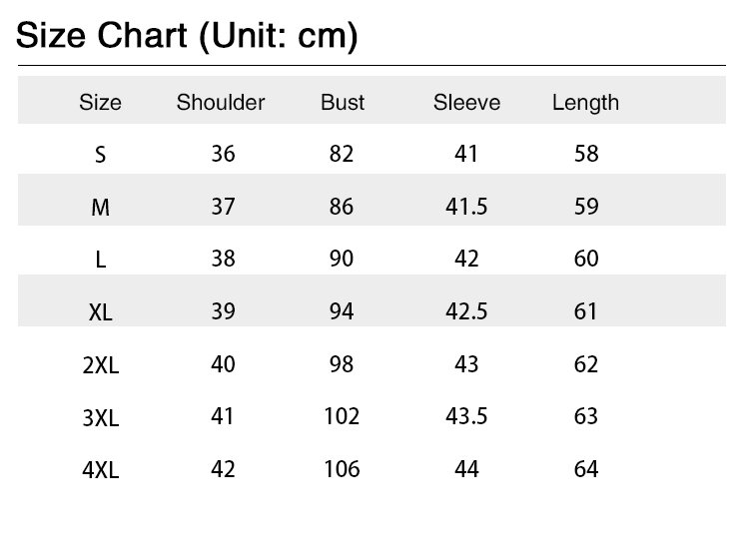
Task: Click the sleeve value 41.5
Action: pos(466,207)
